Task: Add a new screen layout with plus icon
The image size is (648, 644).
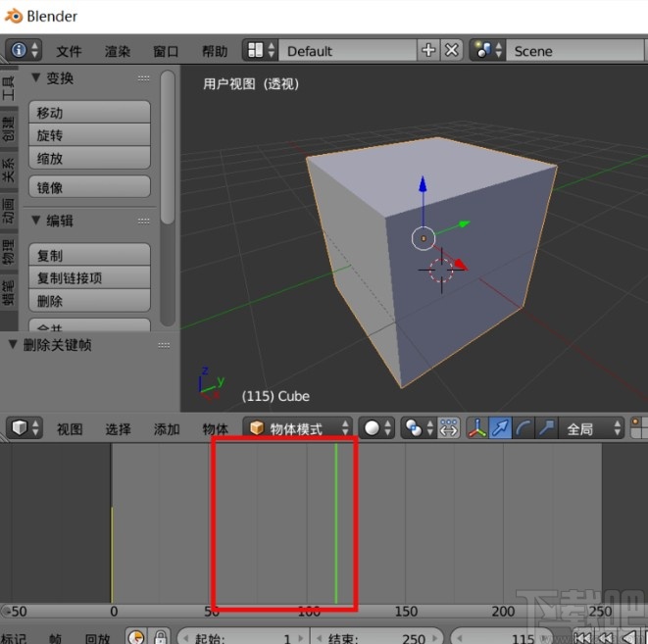Action: [428, 50]
